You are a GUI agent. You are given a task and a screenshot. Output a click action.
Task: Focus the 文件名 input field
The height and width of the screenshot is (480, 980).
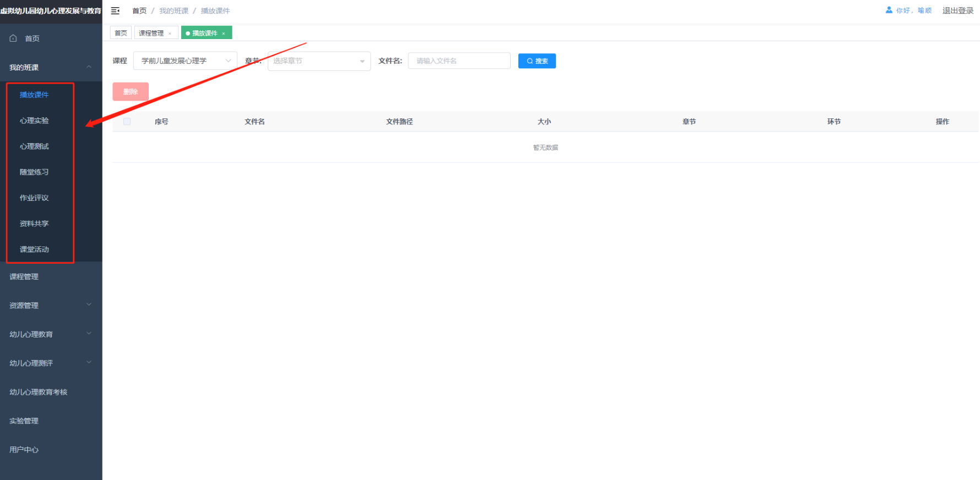pos(459,61)
